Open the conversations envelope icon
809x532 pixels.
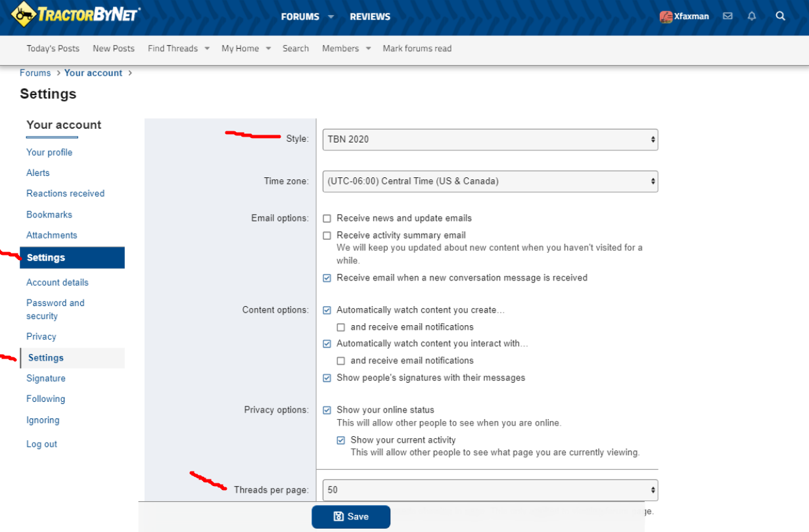point(728,16)
